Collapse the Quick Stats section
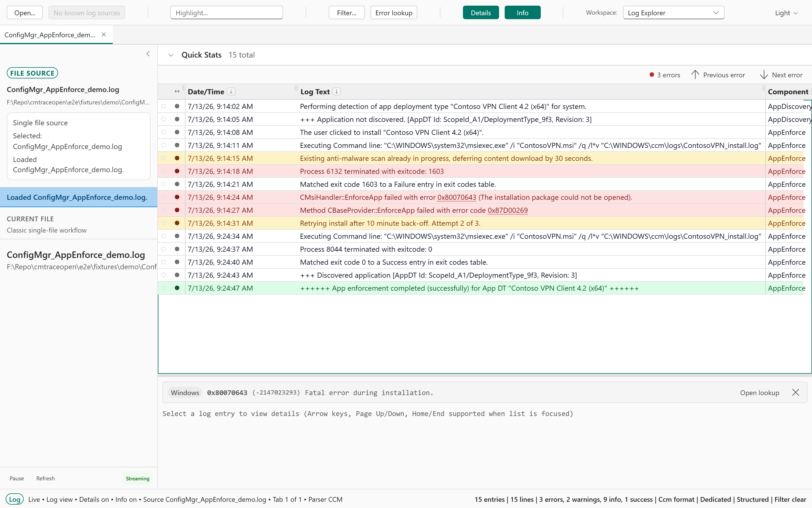812x508 pixels. coord(171,55)
